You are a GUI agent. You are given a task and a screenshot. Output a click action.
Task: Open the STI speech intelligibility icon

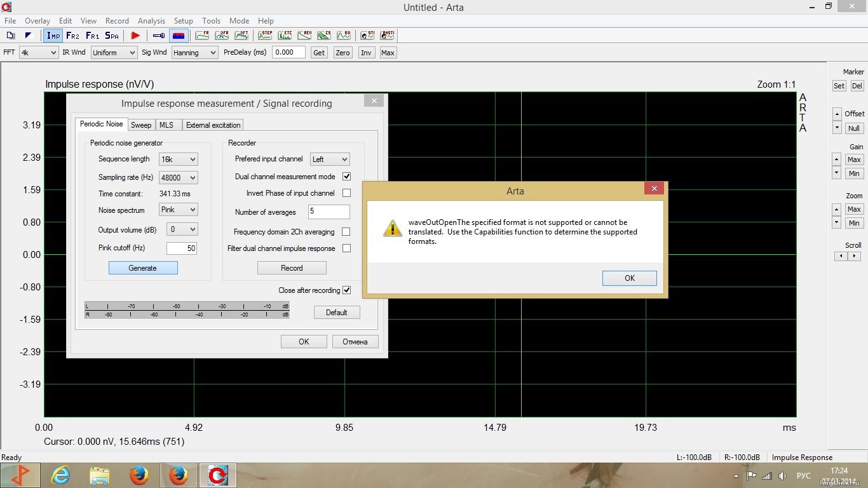pos(367,36)
